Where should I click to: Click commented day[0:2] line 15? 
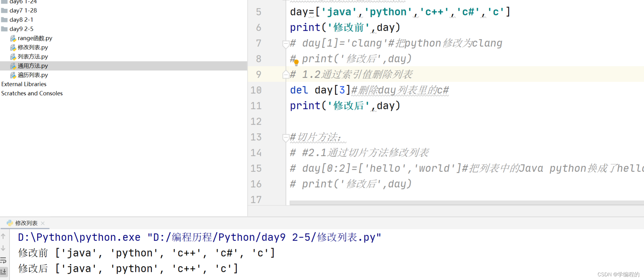coord(467,169)
